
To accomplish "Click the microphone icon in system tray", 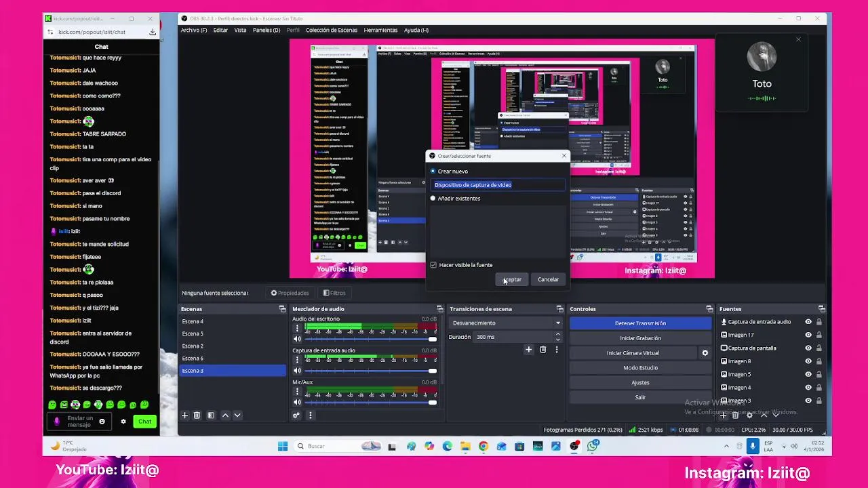I will point(752,446).
